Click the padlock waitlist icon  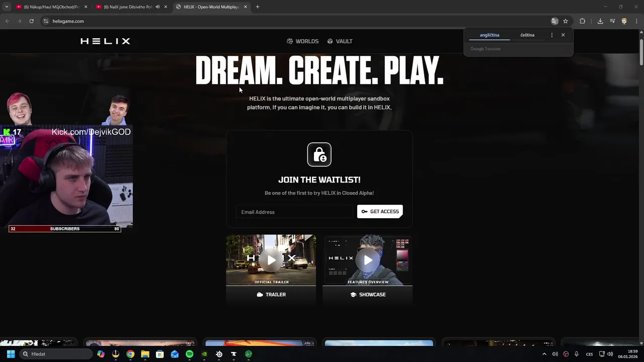click(319, 154)
